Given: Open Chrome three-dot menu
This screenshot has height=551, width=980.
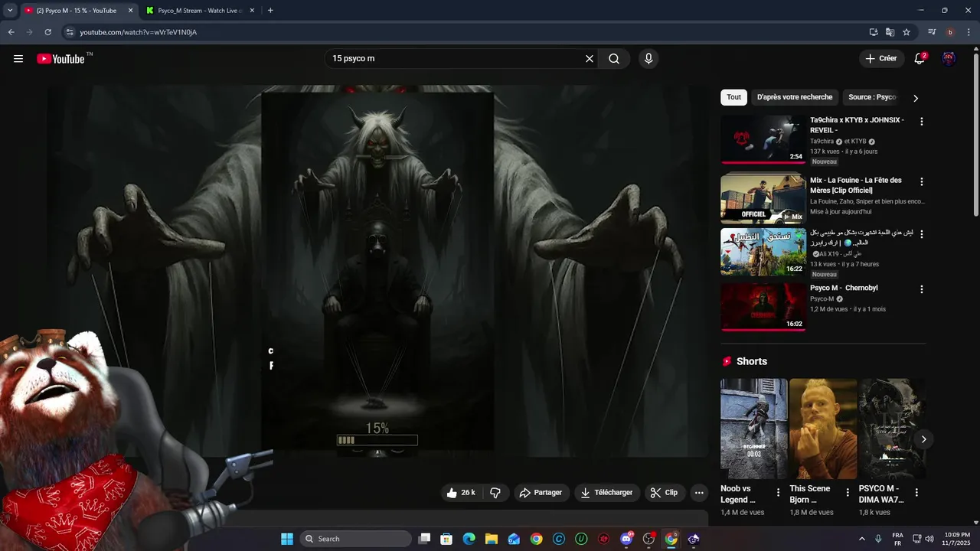Looking at the screenshot, I should pyautogui.click(x=969, y=32).
